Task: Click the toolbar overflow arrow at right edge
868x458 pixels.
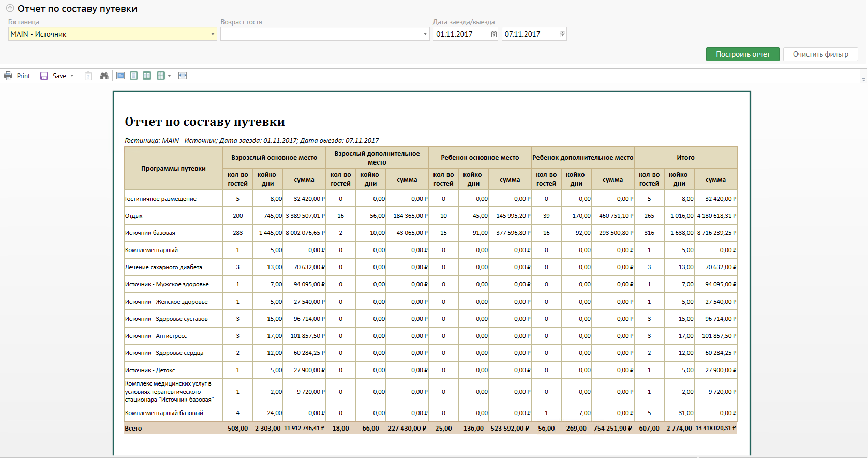Action: (863, 79)
